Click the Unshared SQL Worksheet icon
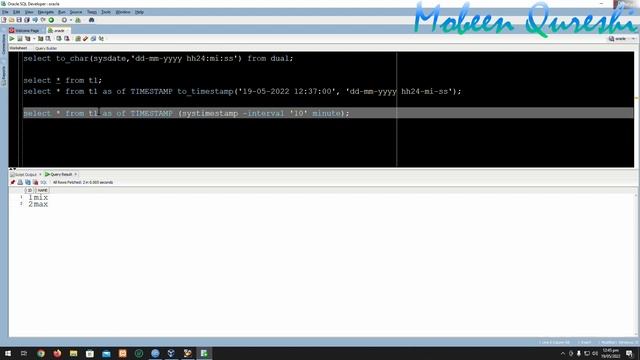This screenshot has width=640, height=360. pos(78,39)
